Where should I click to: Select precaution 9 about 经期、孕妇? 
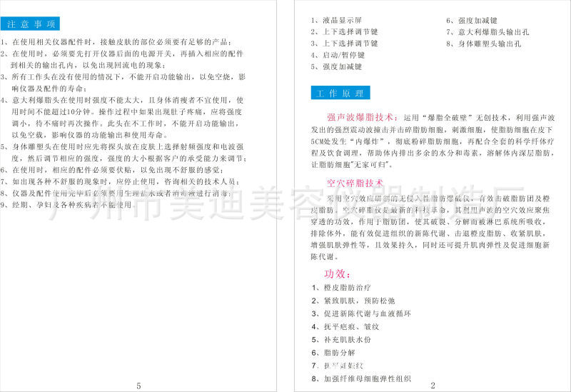click(68, 205)
